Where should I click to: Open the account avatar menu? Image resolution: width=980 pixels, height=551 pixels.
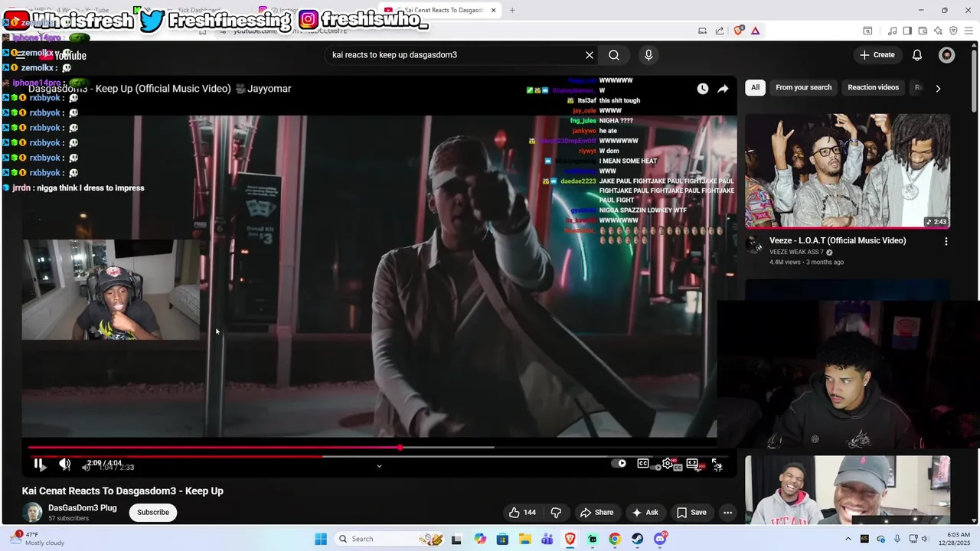[x=947, y=55]
